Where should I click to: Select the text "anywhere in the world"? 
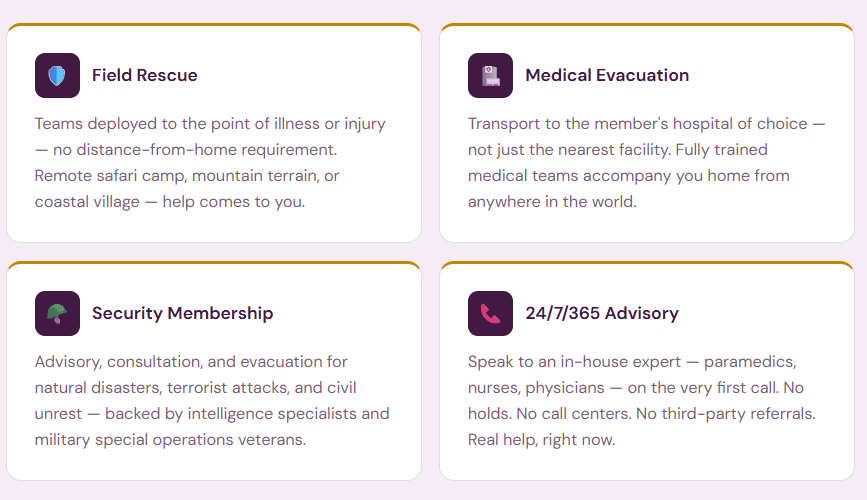(x=552, y=201)
